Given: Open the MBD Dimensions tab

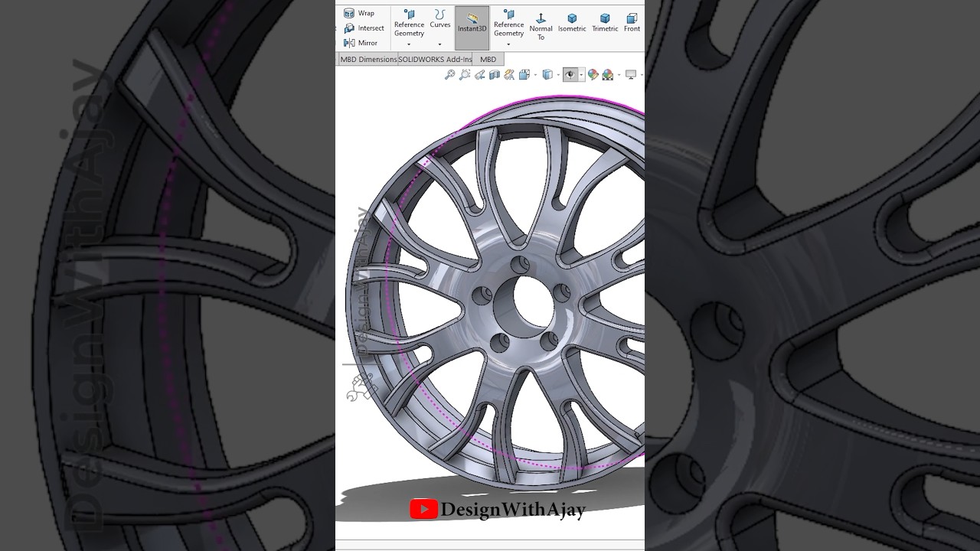Looking at the screenshot, I should [x=368, y=59].
